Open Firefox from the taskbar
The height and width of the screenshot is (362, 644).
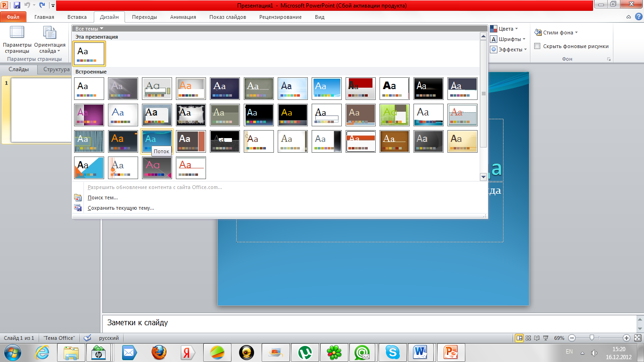[159, 352]
